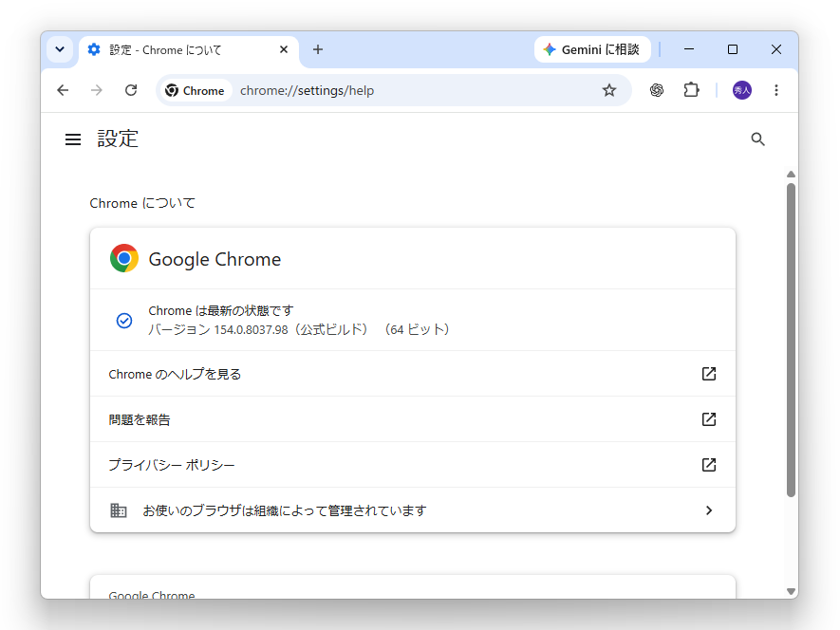This screenshot has width=840, height=630.
Task: Open a new tab with plus button
Action: pos(318,49)
